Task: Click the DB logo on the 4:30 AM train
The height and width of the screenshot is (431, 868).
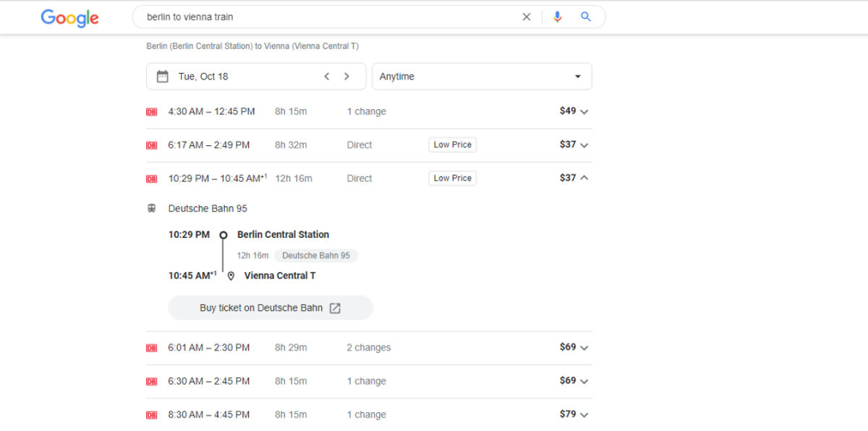Action: coord(151,111)
